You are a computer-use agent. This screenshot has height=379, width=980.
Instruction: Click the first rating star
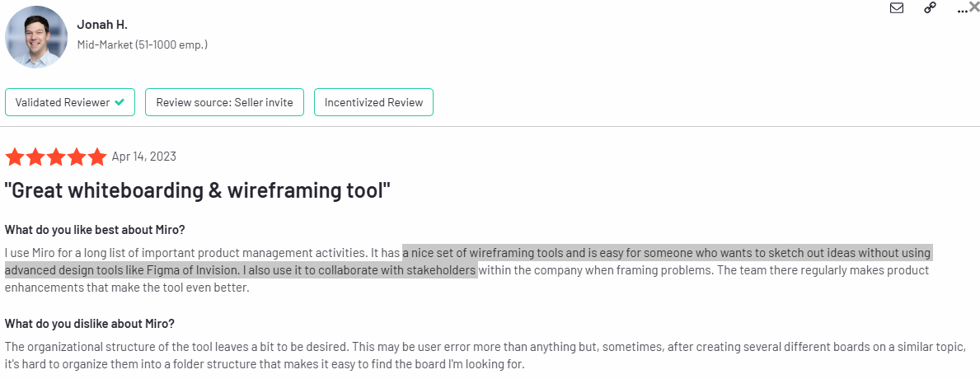click(15, 157)
